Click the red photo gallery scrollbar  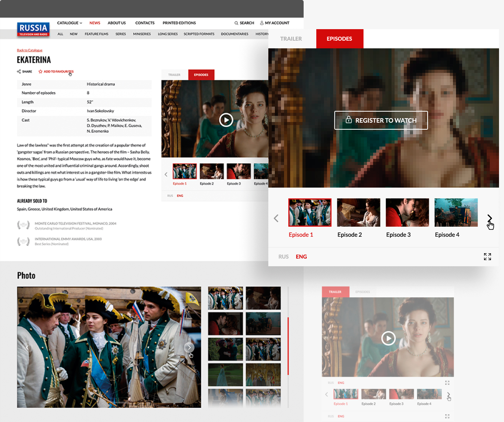click(x=288, y=346)
